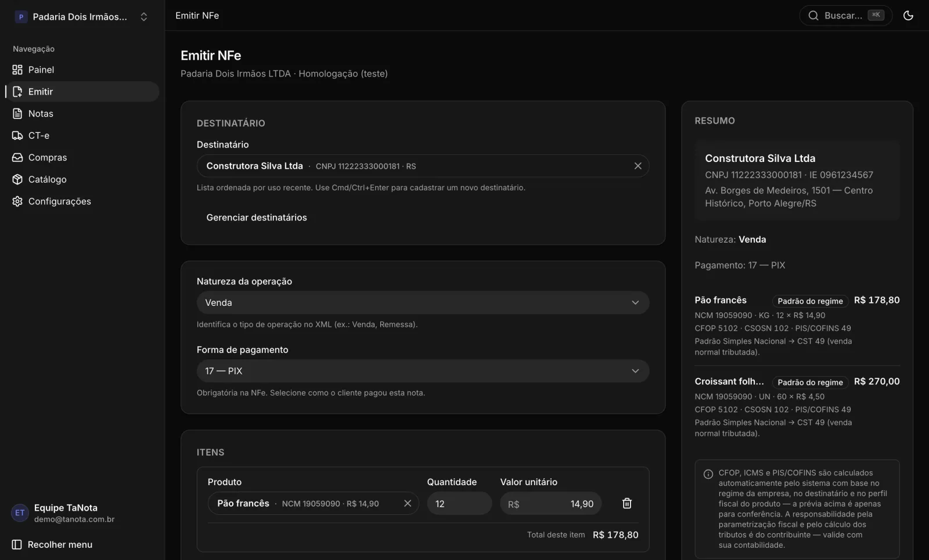
Task: Click Gerenciar destinatários button
Action: pos(257,218)
